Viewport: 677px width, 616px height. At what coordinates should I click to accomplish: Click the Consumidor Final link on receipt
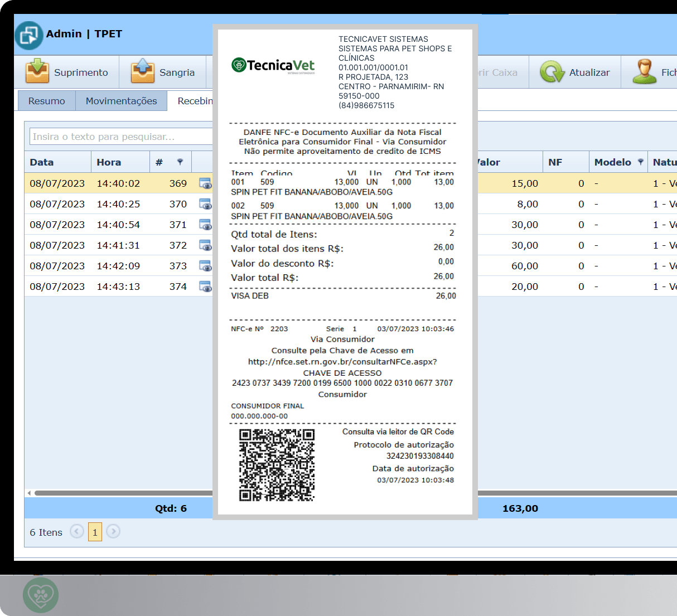(267, 406)
